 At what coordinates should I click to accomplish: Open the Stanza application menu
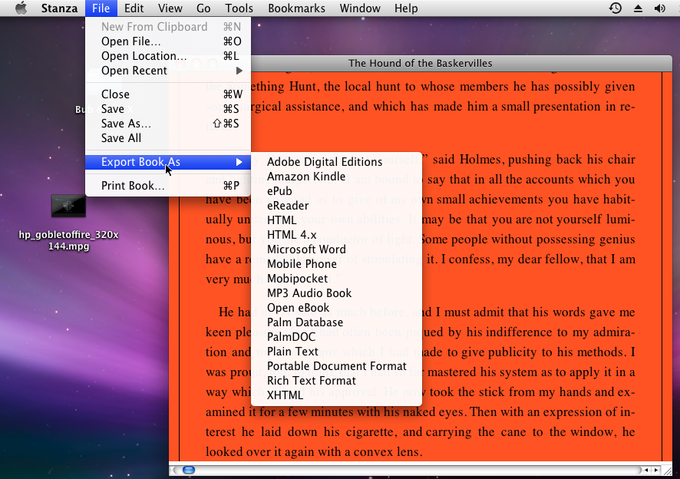(59, 8)
